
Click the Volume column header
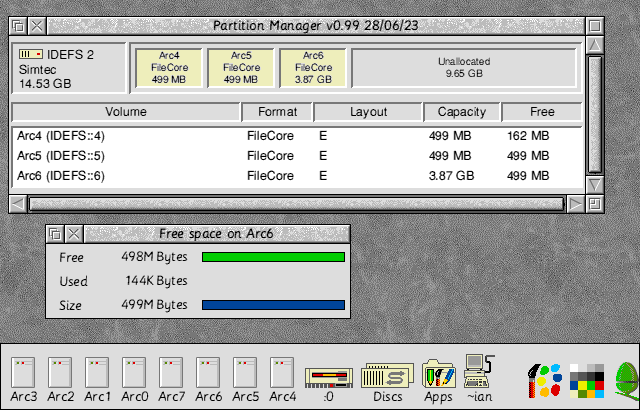126,112
